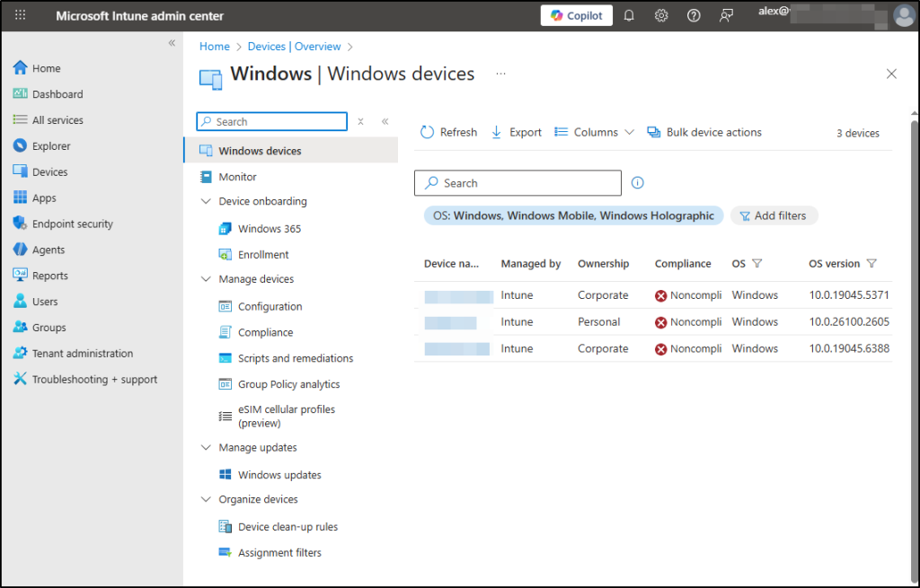Viewport: 920px width, 588px height.
Task: Select Compliance under Manage devices
Action: click(x=265, y=332)
